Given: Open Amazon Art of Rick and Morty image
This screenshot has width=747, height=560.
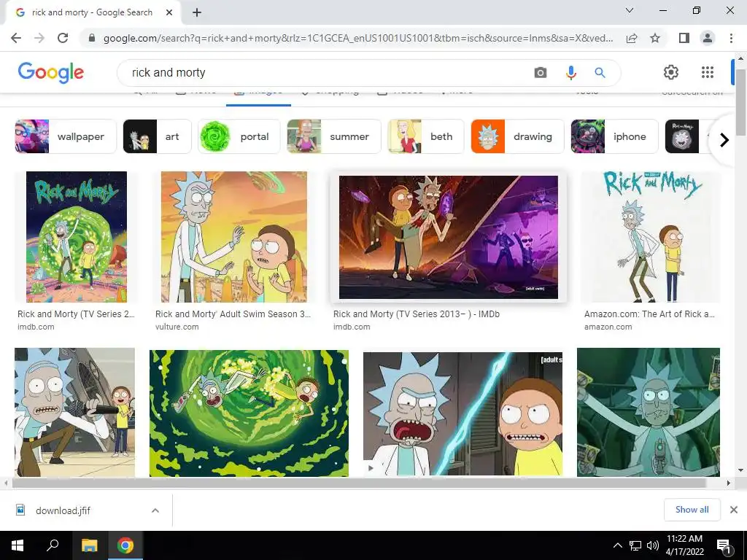Looking at the screenshot, I should (650, 237).
